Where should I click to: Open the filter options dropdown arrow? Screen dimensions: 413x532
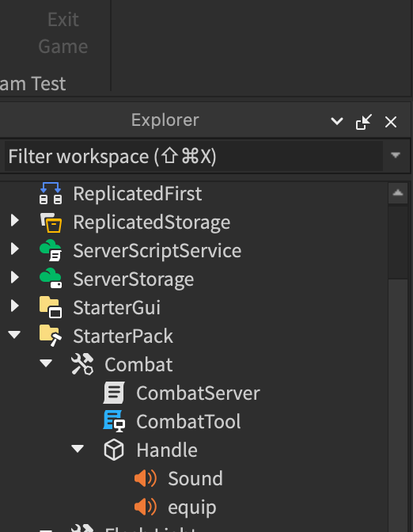click(396, 155)
